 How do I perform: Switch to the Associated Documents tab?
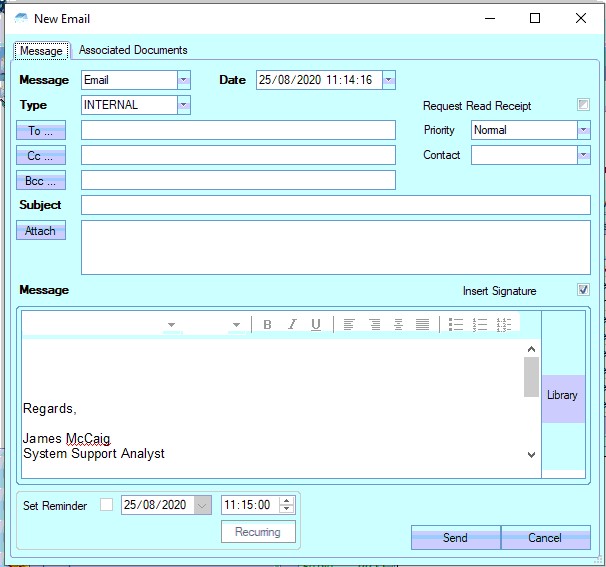tap(133, 50)
